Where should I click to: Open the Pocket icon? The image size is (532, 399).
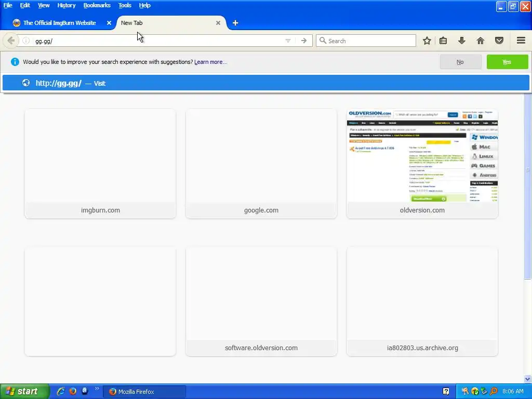pyautogui.click(x=499, y=41)
